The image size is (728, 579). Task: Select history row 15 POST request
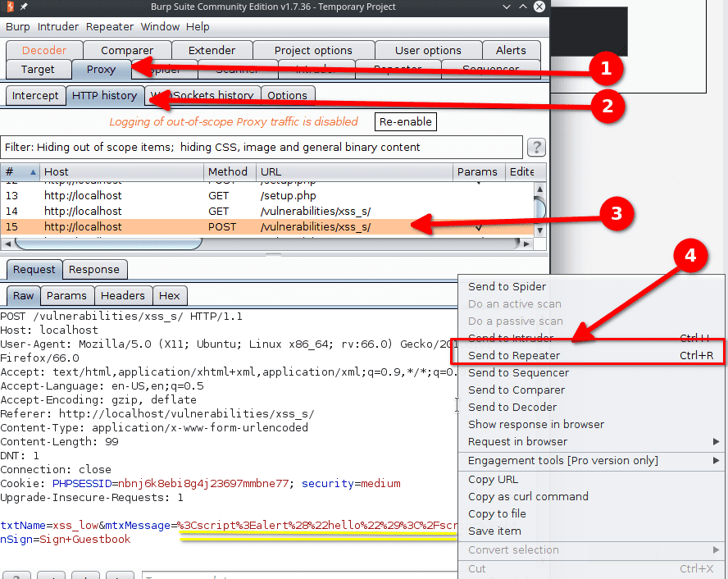point(267,227)
